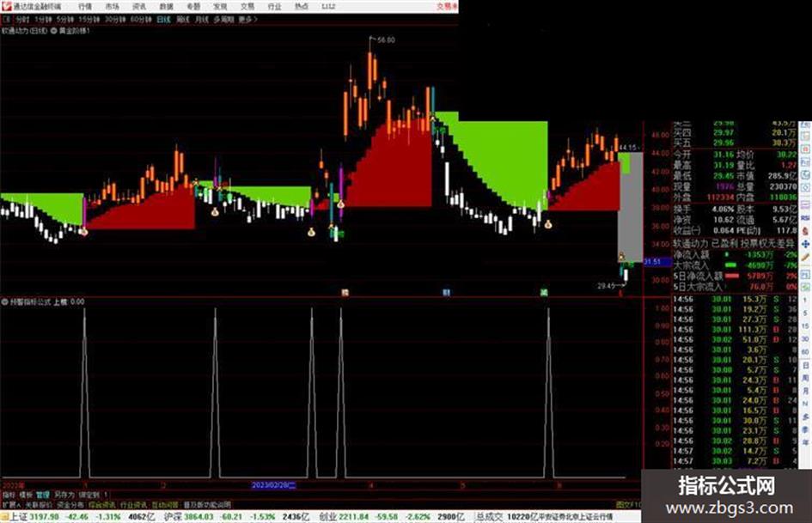The height and width of the screenshot is (523, 812).
Task: Click the 季 button in right toolbar
Action: pyautogui.click(x=805, y=429)
